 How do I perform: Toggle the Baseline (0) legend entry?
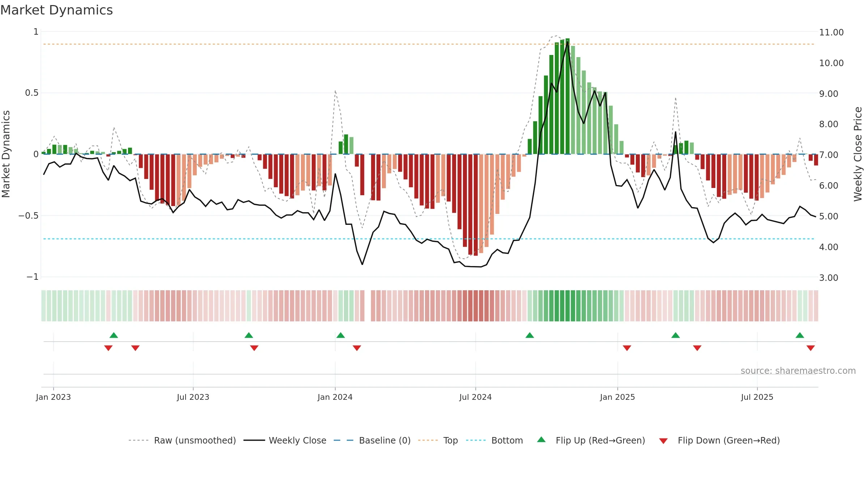click(x=372, y=440)
